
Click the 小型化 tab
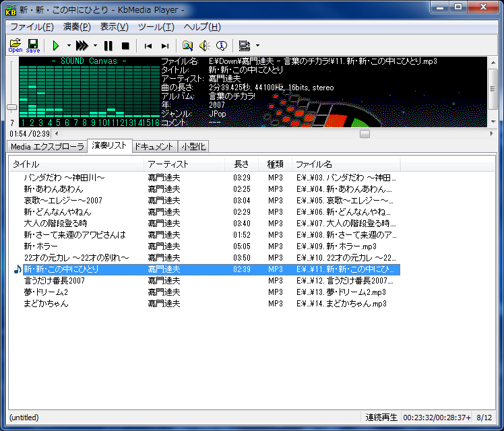click(x=193, y=147)
